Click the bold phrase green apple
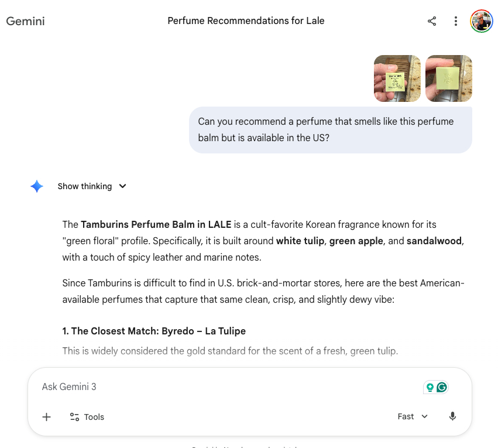 pos(356,241)
